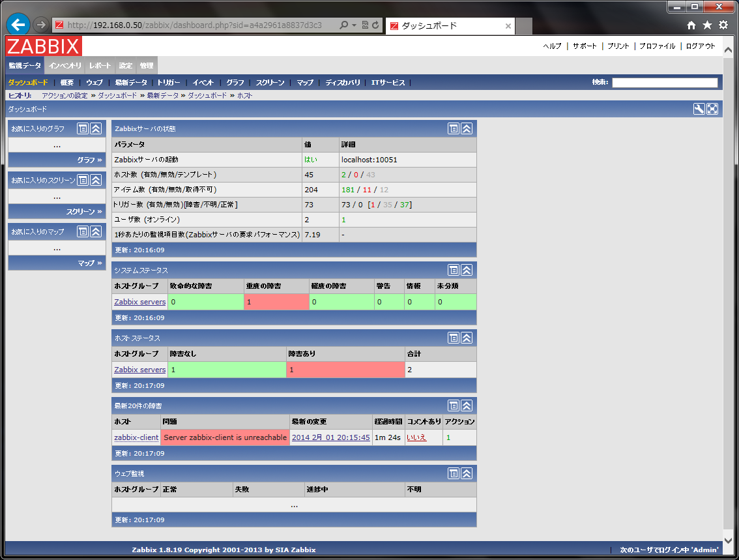Collapse the お気に入りのスクリーン widget

pyautogui.click(x=96, y=180)
